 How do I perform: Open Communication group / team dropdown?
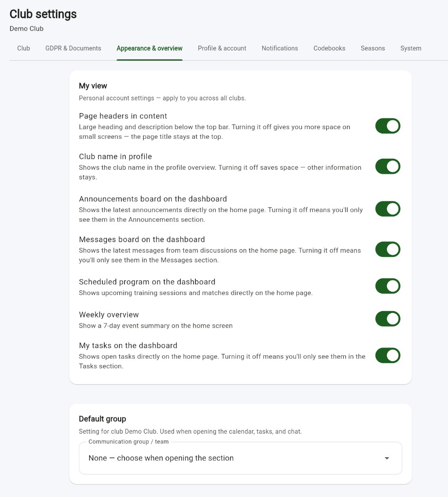coord(240,458)
